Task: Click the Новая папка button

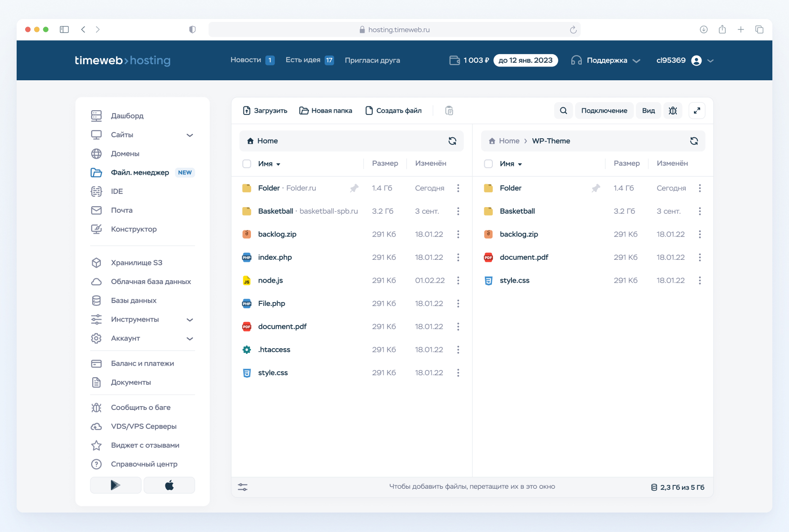Action: 326,111
